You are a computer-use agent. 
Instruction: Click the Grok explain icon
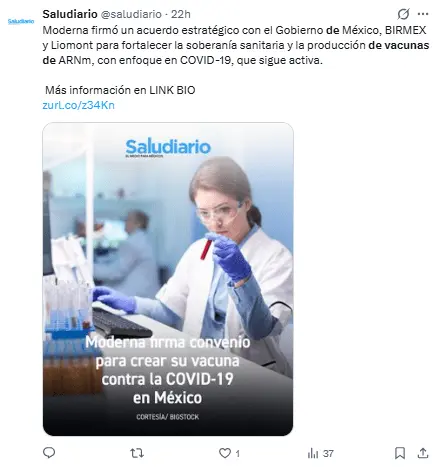403,14
